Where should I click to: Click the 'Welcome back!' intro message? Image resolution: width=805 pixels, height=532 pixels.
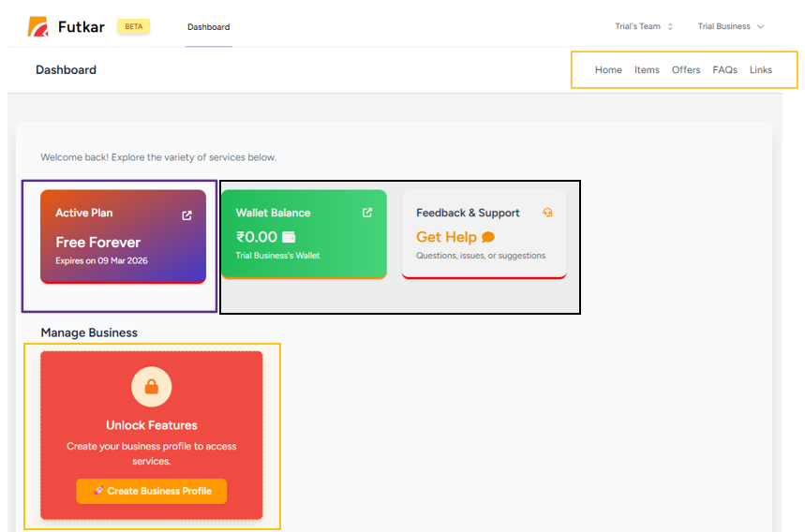click(158, 157)
